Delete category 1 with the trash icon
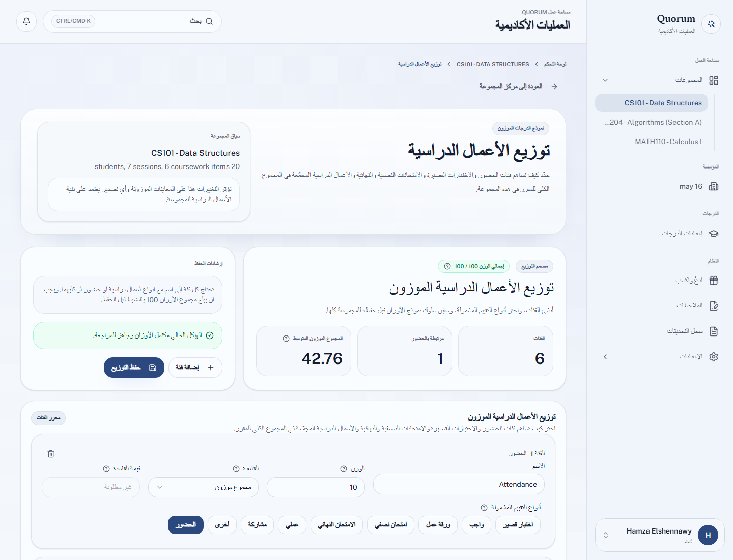 pyautogui.click(x=51, y=454)
